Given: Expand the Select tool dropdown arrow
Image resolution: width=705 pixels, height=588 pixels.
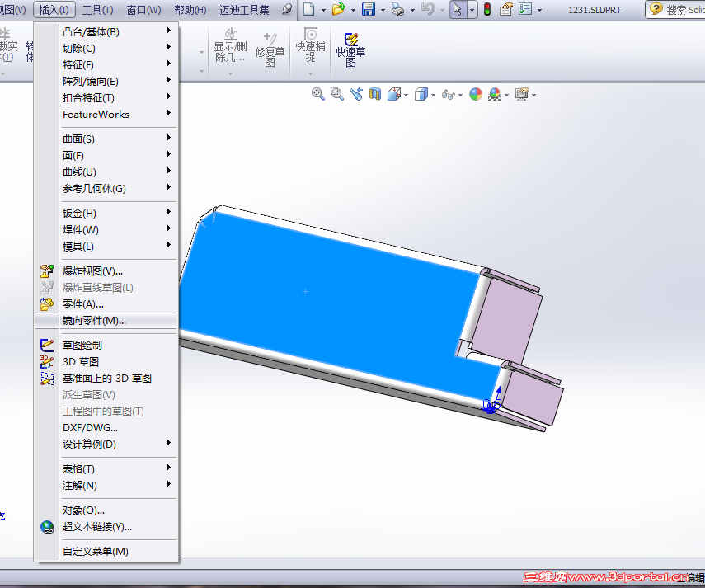Looking at the screenshot, I should point(472,9).
